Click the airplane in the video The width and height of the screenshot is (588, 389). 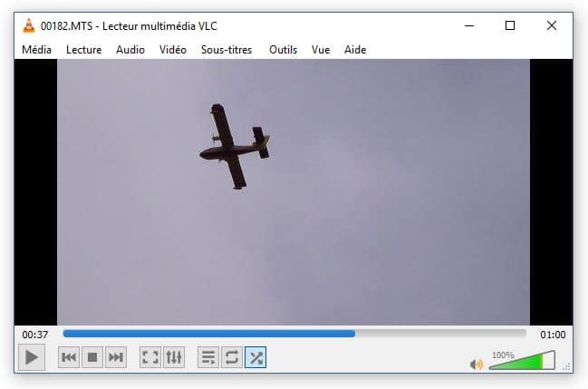click(235, 146)
